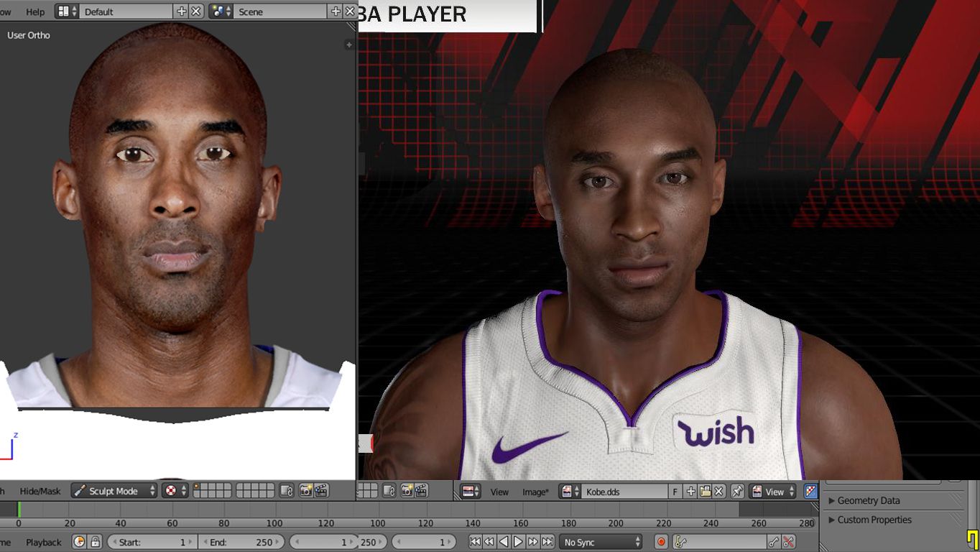Open the Hide/Mask menu
This screenshot has width=980, height=552.
(x=40, y=491)
